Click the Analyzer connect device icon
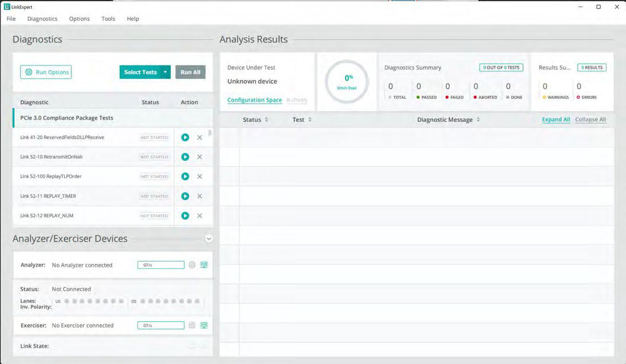Image resolution: width=626 pixels, height=364 pixels. (x=204, y=265)
